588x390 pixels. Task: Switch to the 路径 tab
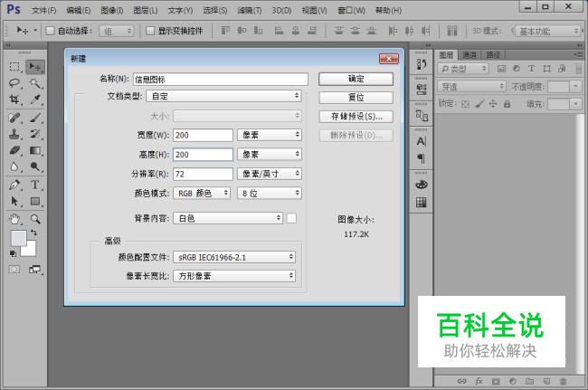tap(493, 55)
